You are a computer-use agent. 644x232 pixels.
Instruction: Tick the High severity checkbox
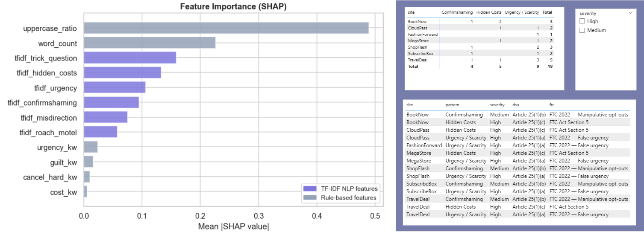[x=582, y=21]
